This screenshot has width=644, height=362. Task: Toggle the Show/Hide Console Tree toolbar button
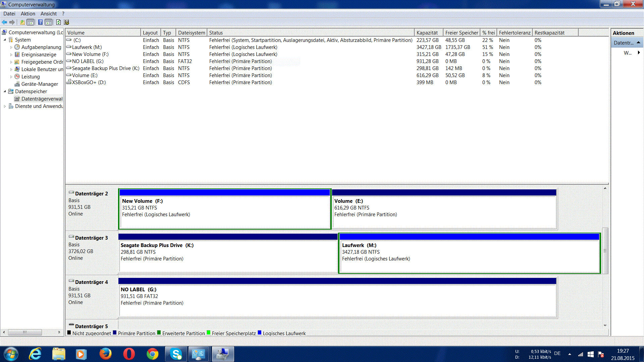click(31, 22)
